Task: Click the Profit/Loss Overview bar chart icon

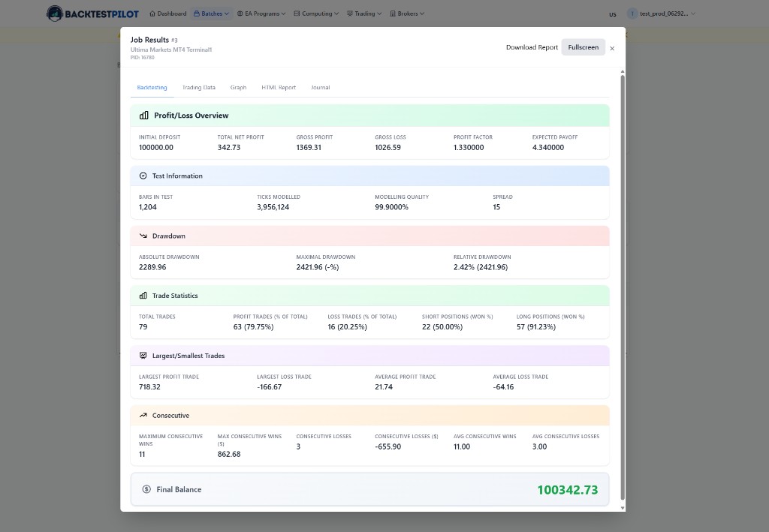Action: 143,116
